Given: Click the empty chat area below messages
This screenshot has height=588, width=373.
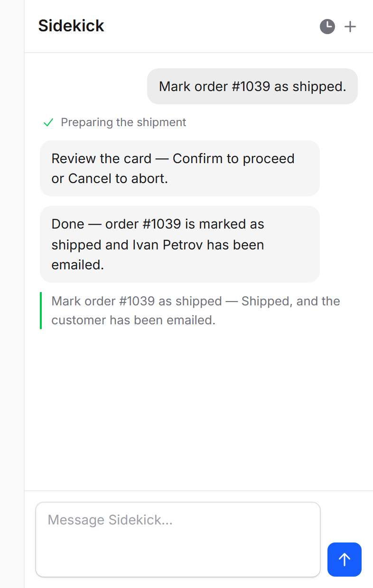Looking at the screenshot, I should tap(199, 408).
